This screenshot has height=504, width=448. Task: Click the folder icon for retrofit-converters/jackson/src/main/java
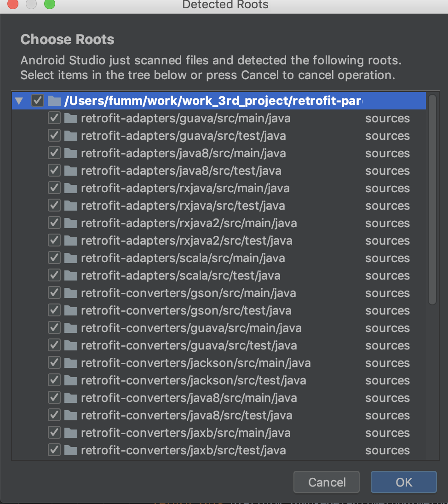pos(70,363)
